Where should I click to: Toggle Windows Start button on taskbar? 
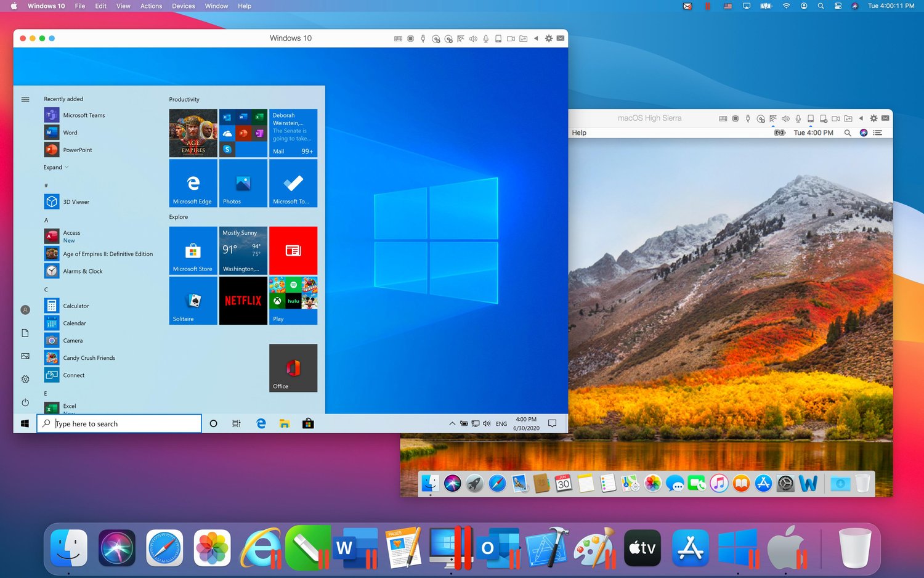[x=25, y=423]
